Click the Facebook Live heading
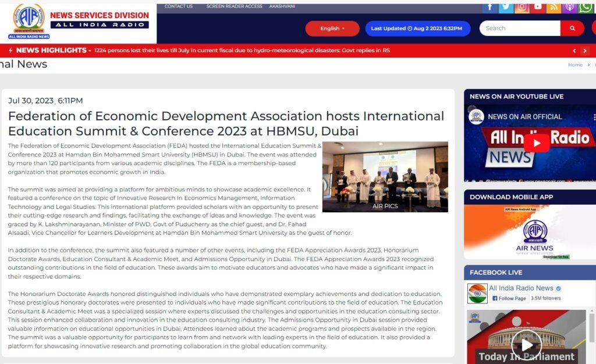Viewport: 596px width, 364px height. point(496,273)
